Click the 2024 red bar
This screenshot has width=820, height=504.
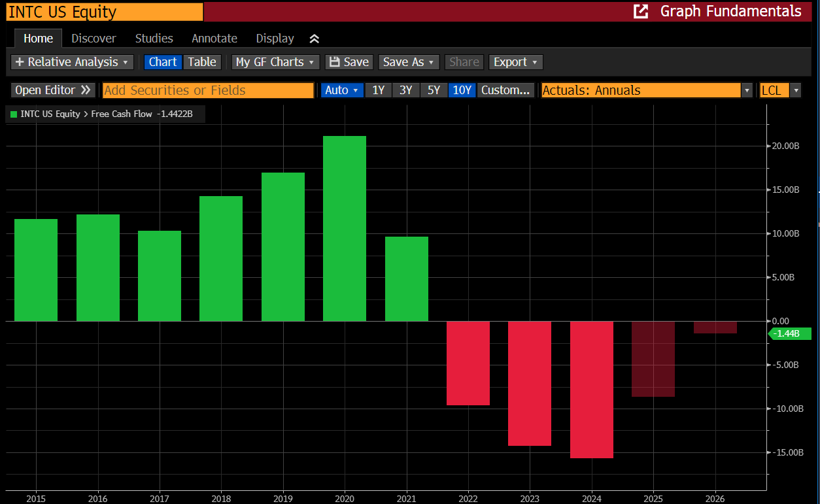(592, 390)
